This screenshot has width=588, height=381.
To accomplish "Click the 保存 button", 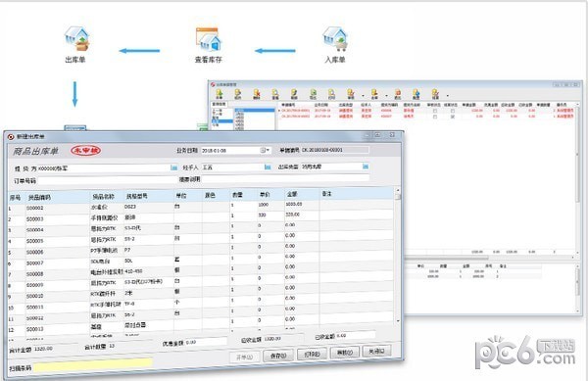I will pos(278,356).
